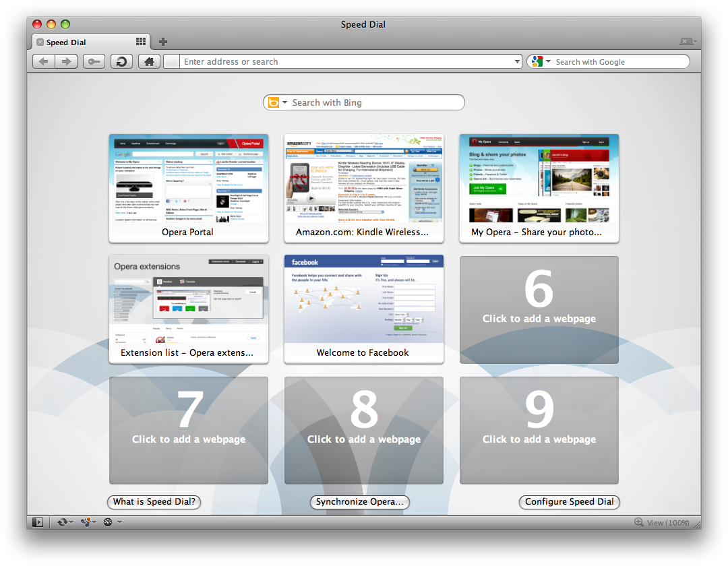
Task: Click the Opera Turbo icon in status bar
Action: click(109, 522)
